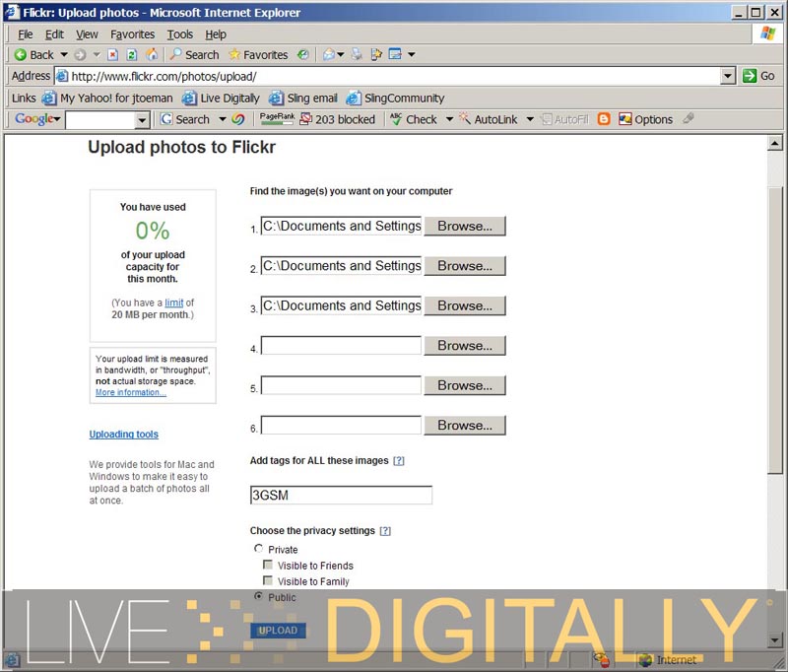The width and height of the screenshot is (788, 672).
Task: Check the Visible to Family checkbox
Action: pos(268,581)
